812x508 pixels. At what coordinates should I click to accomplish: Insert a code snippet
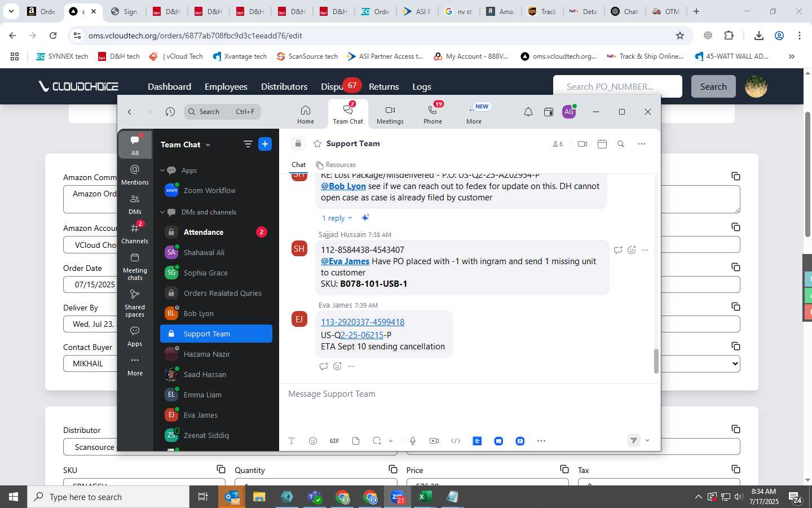(x=456, y=441)
